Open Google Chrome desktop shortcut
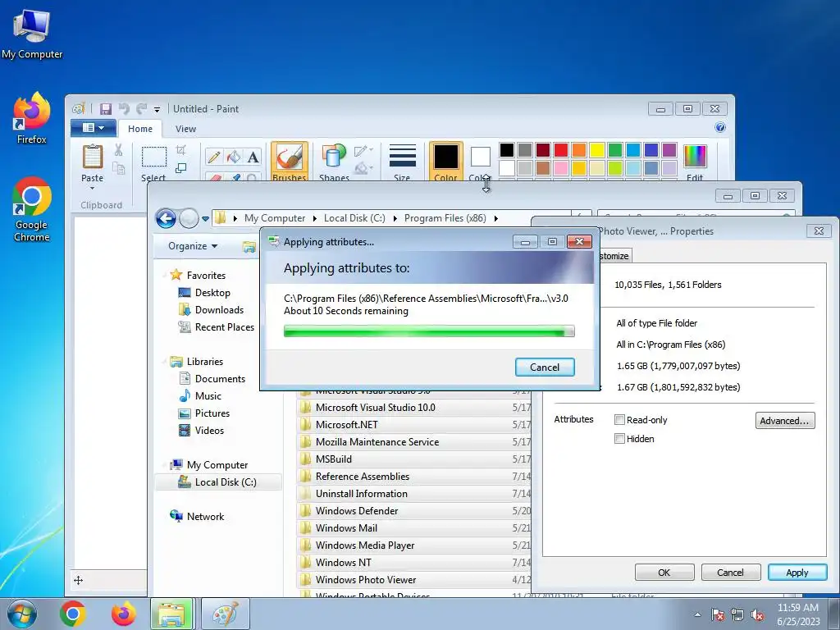Screen dimensions: 840x630 tap(32, 209)
